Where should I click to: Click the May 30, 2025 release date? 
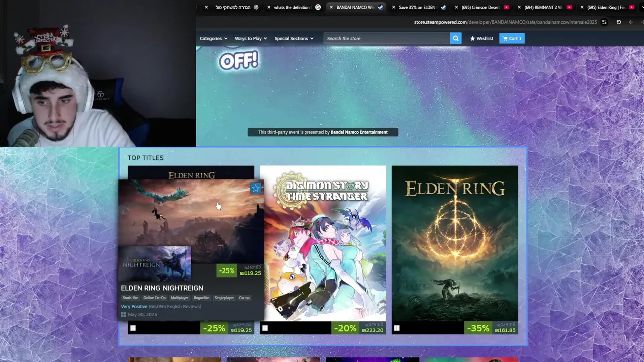coord(142,314)
